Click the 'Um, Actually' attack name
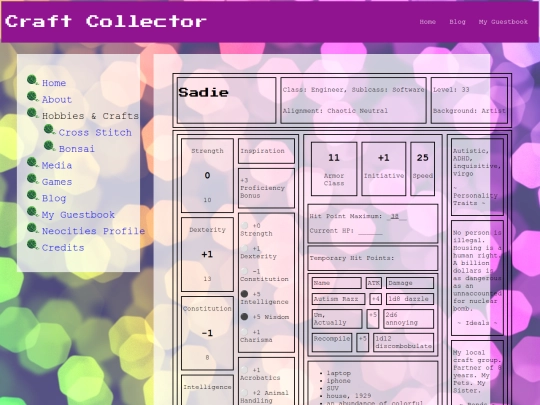The width and height of the screenshot is (540, 405). tap(337, 319)
